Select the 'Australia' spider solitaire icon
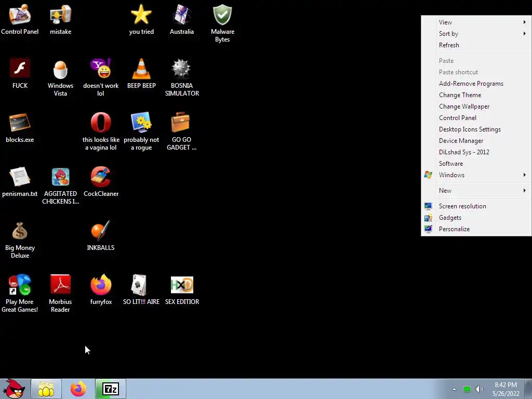The image size is (532, 399). (x=181, y=20)
